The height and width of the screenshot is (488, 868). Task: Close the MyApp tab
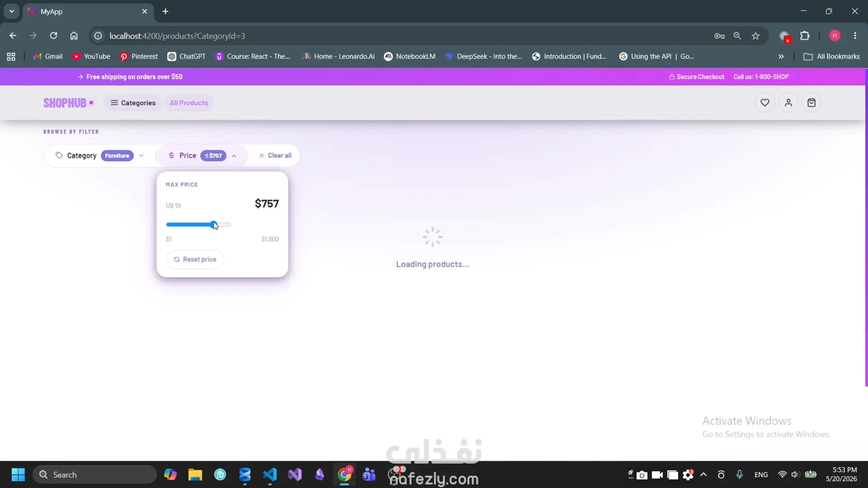(145, 12)
